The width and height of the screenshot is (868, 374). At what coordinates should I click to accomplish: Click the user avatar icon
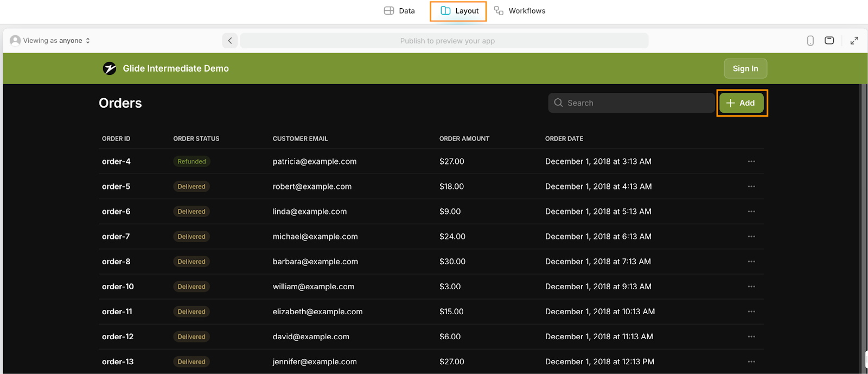coord(15,41)
